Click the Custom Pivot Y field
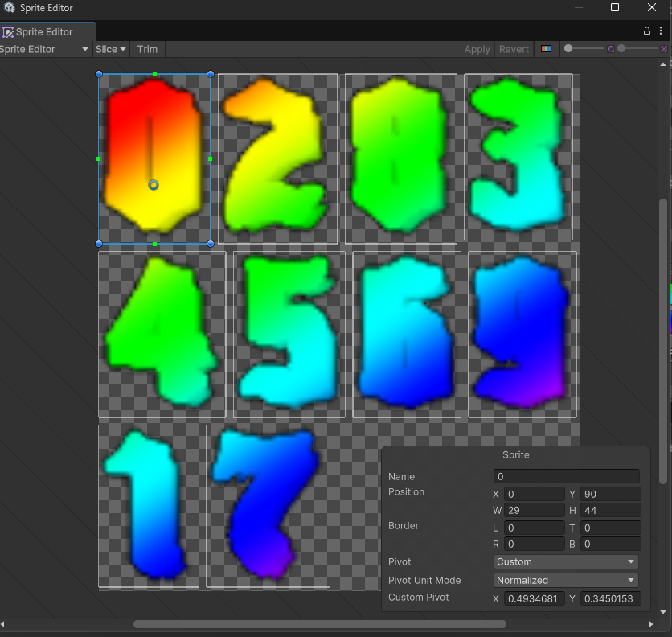This screenshot has height=637, width=672. click(611, 598)
